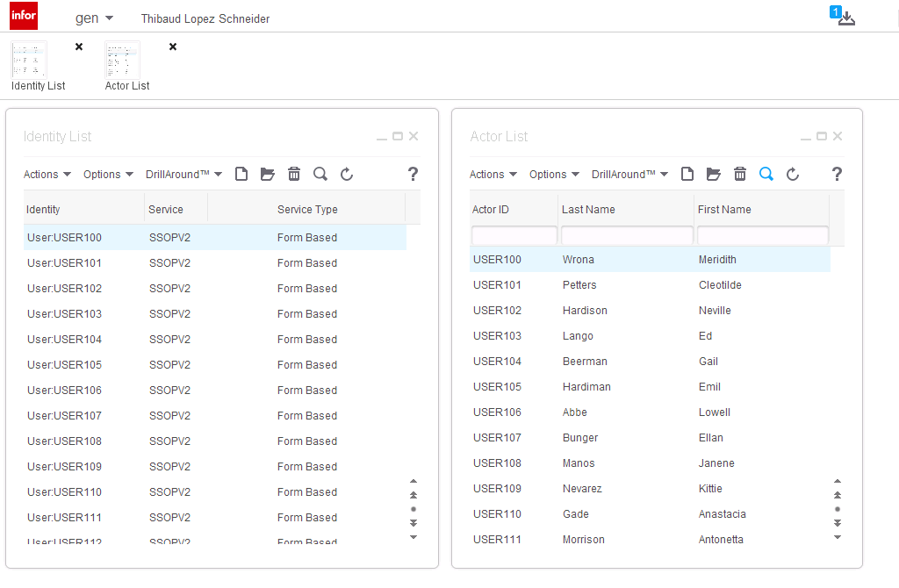Sort by the Last Name column header
This screenshot has width=899, height=588.
588,210
